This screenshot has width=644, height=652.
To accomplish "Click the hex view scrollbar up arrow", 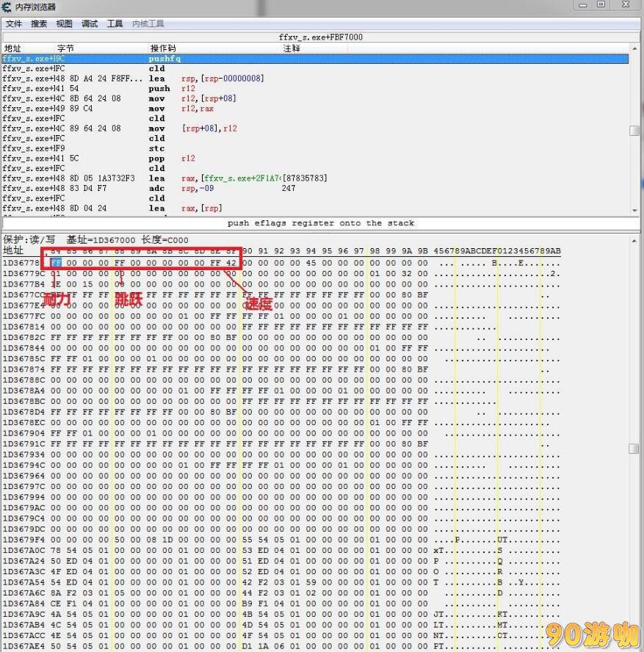I will coord(634,241).
